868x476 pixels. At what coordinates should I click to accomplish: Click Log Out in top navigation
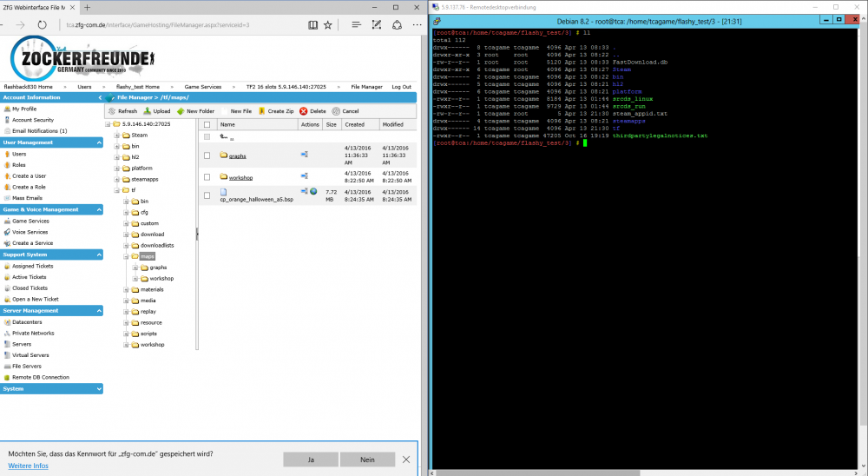(401, 87)
